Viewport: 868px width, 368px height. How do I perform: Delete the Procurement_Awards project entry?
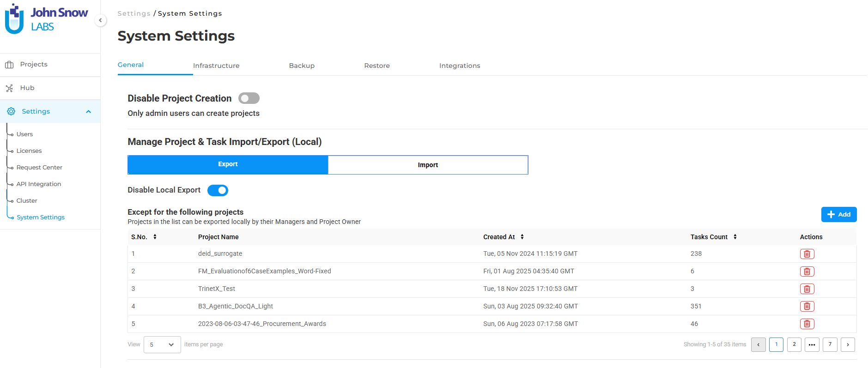(807, 324)
